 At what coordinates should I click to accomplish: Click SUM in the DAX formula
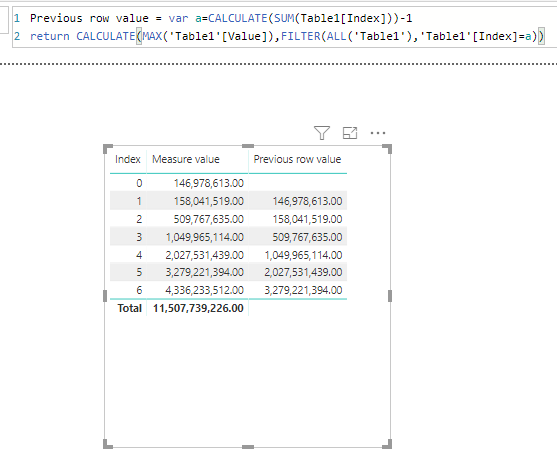pyautogui.click(x=284, y=18)
